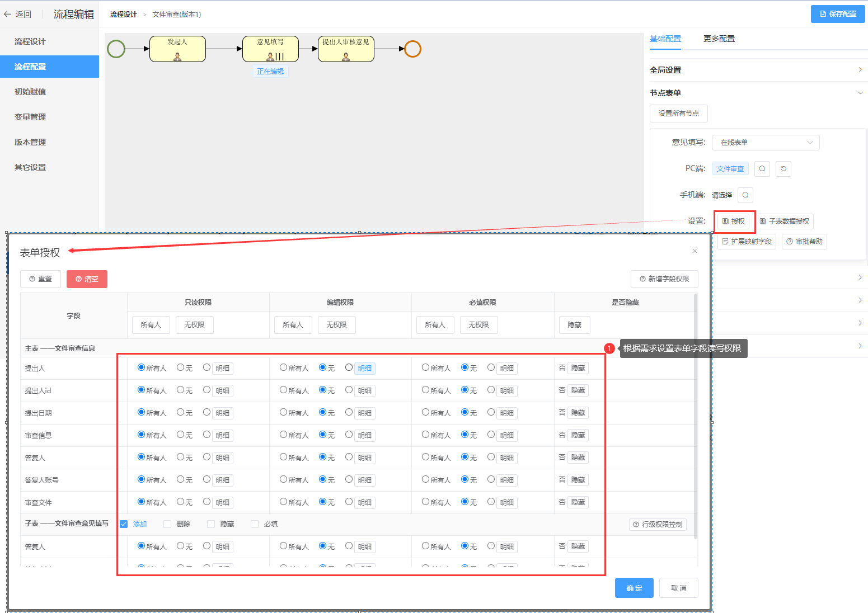Click the reset icon beside 文件审查 tag
The width and height of the screenshot is (868, 613).
point(783,169)
